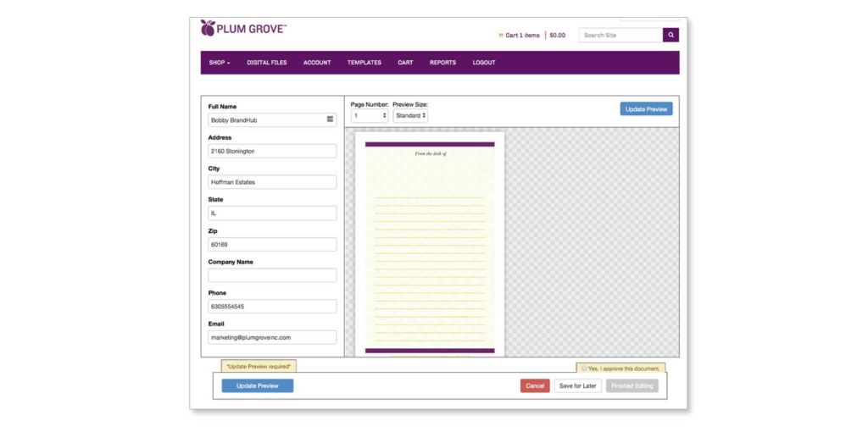Viewport: 868px width, 432px height.
Task: Click the Full Name input field
Action: tap(272, 120)
